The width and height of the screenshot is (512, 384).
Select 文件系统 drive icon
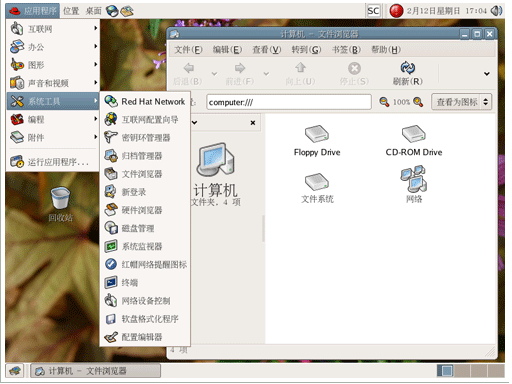click(317, 188)
